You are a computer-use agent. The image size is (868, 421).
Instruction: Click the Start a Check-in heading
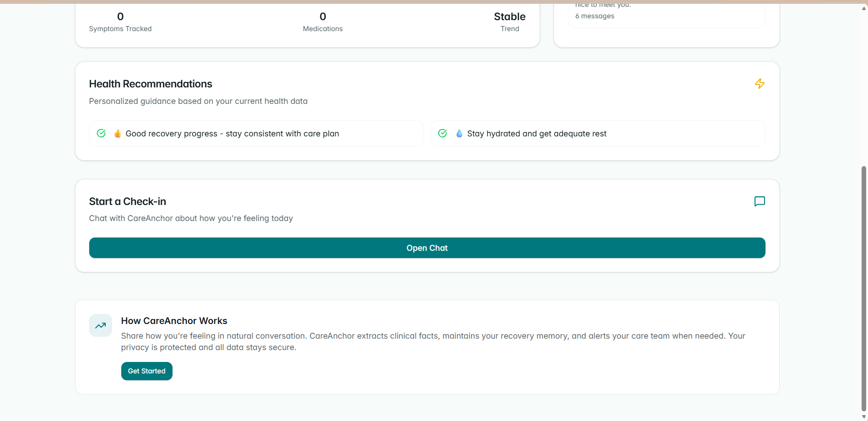tap(128, 201)
